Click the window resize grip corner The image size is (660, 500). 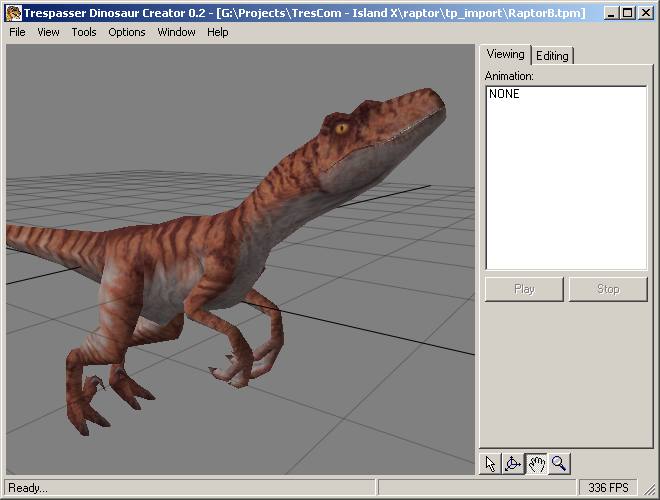click(x=651, y=489)
